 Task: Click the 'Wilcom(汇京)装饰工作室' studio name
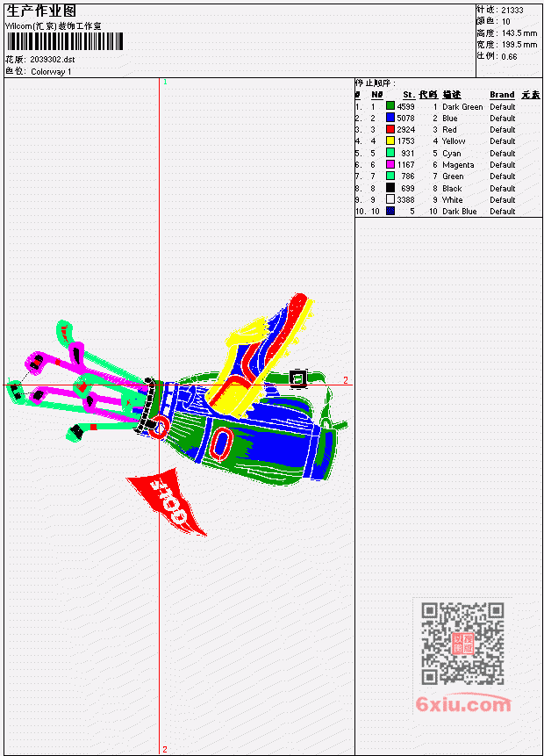click(x=54, y=26)
